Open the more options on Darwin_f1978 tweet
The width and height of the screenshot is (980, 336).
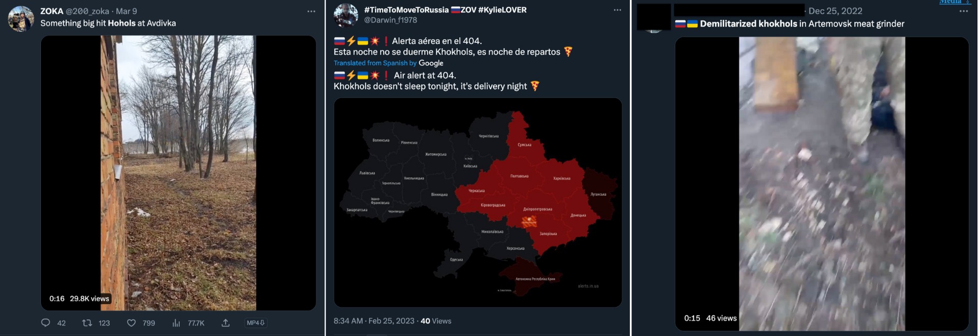[x=618, y=10]
